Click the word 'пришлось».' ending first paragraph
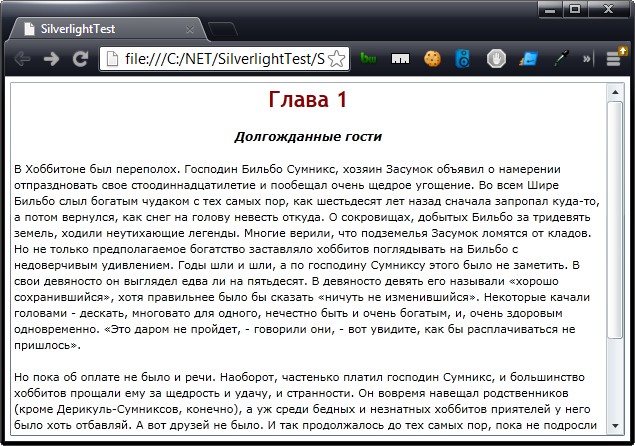Viewport: 635px width, 446px height. coord(47,345)
